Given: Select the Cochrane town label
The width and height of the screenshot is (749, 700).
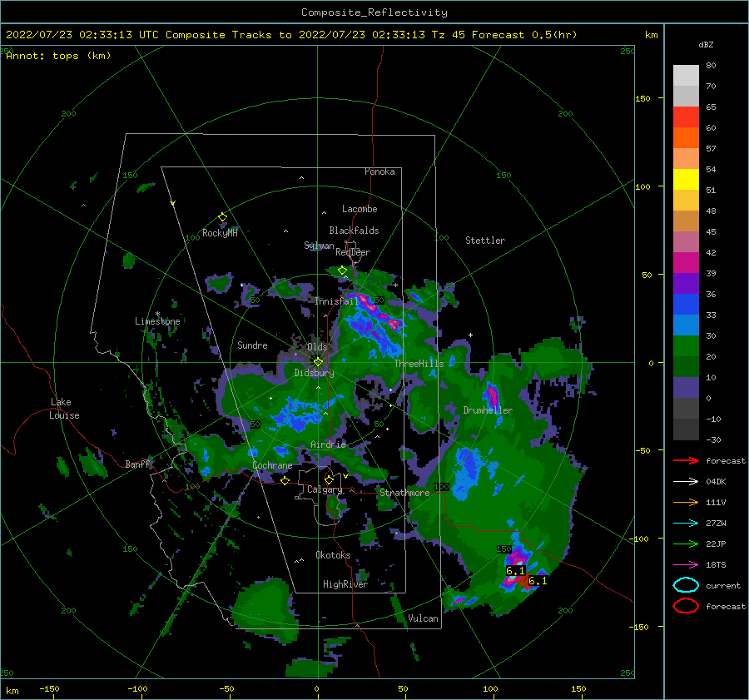Looking at the screenshot, I should click(272, 465).
